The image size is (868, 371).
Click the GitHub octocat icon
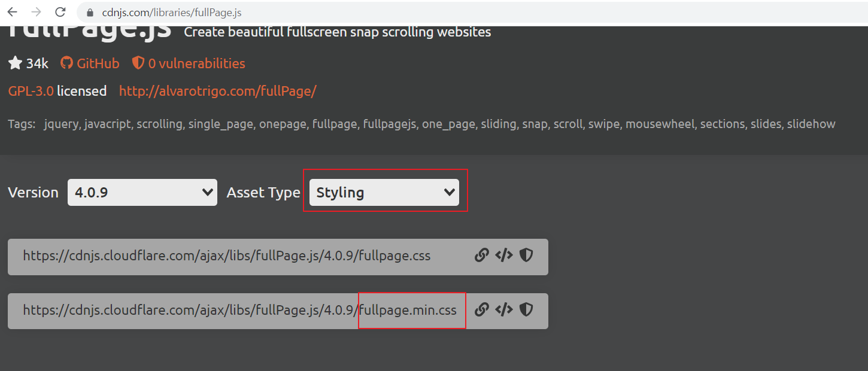click(x=66, y=63)
